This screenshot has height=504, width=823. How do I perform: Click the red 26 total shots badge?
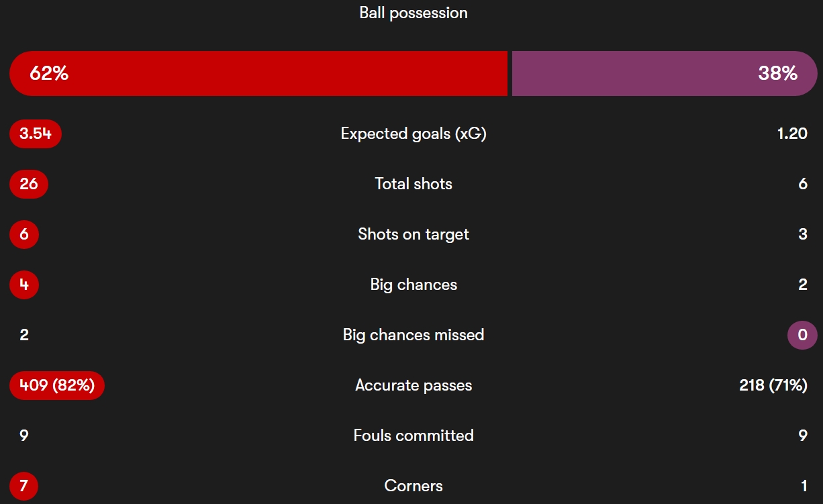click(x=29, y=184)
